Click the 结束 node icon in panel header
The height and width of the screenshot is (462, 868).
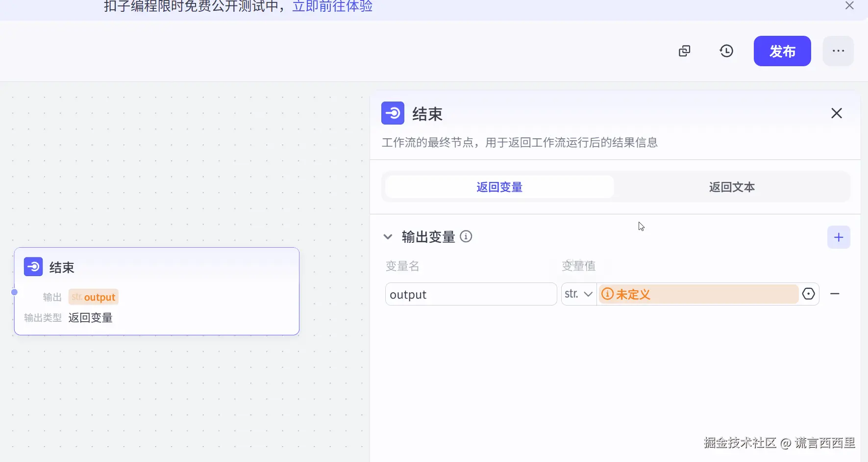point(393,113)
